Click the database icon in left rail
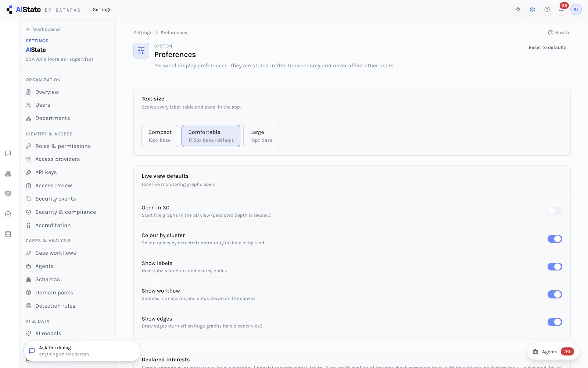 coord(8,234)
